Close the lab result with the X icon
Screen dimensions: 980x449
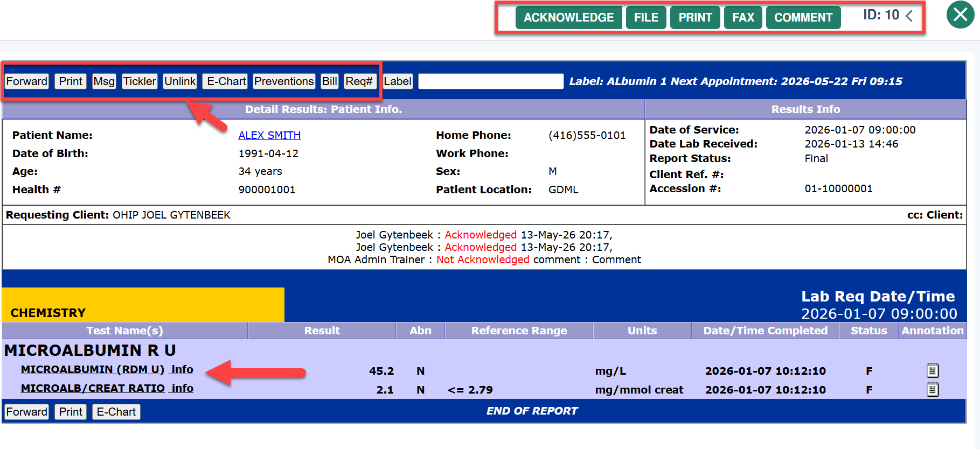pyautogui.click(x=960, y=15)
